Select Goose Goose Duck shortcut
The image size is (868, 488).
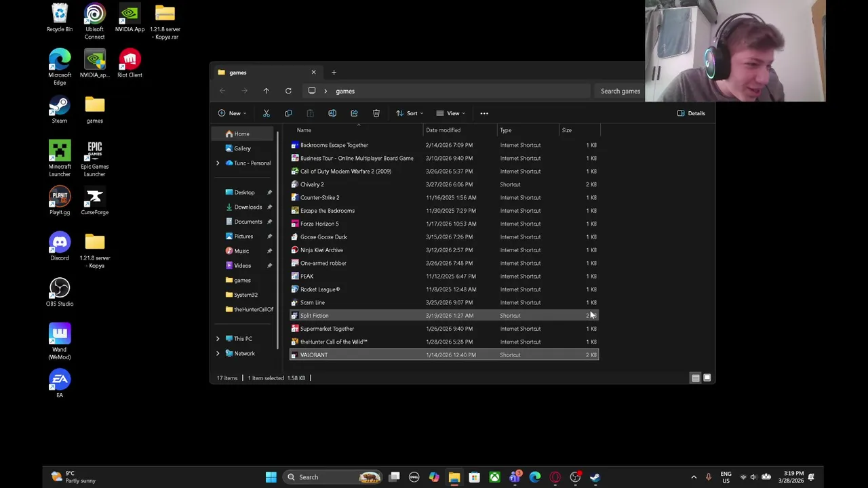444,237
